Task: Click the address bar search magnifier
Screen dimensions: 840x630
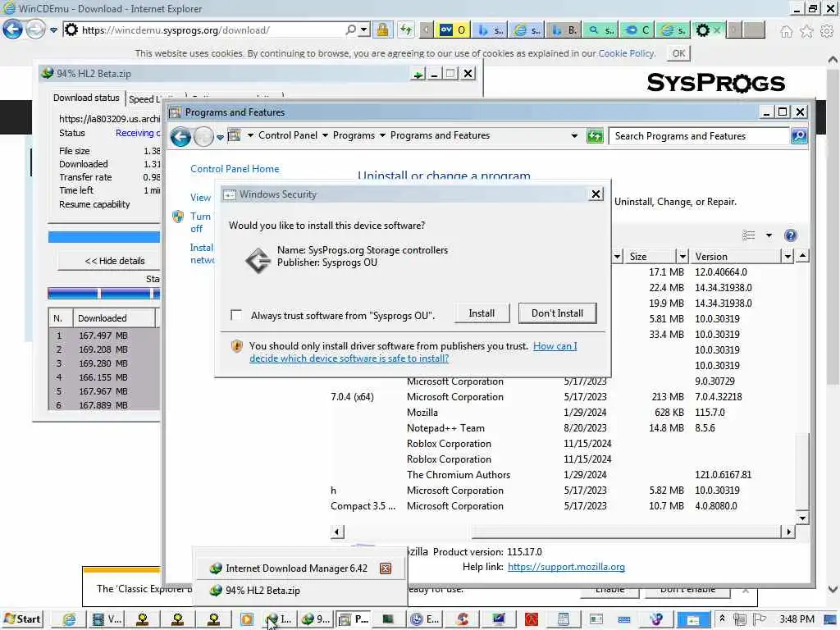Action: pos(350,30)
